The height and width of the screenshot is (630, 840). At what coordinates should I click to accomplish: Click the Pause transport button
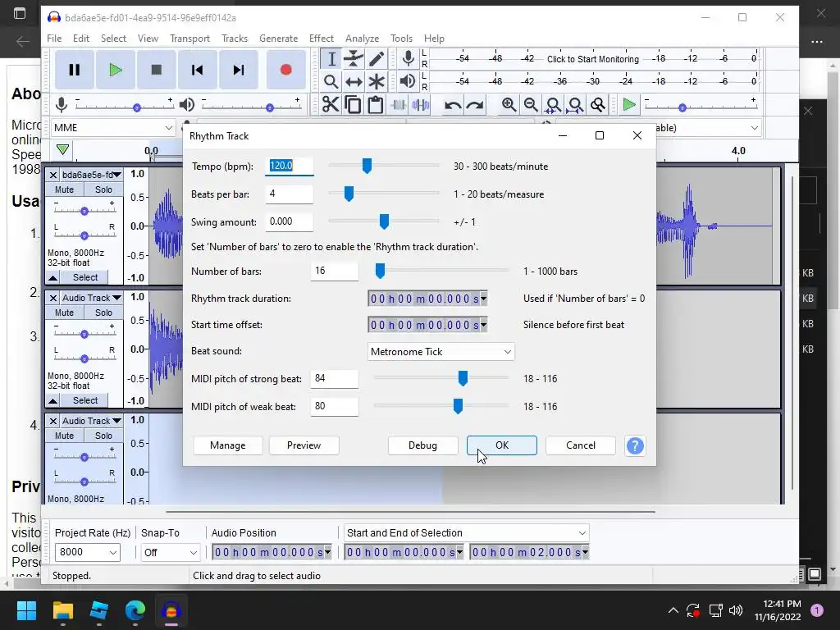(x=75, y=70)
